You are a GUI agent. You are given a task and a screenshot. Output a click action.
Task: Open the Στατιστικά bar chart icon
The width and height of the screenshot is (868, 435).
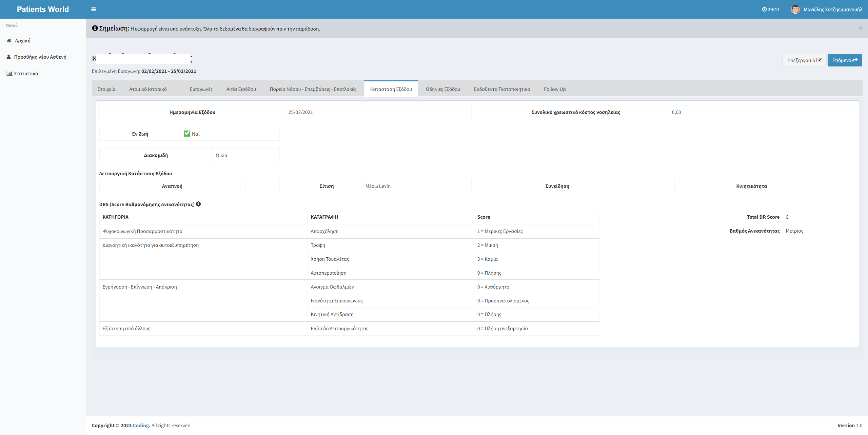(9, 74)
